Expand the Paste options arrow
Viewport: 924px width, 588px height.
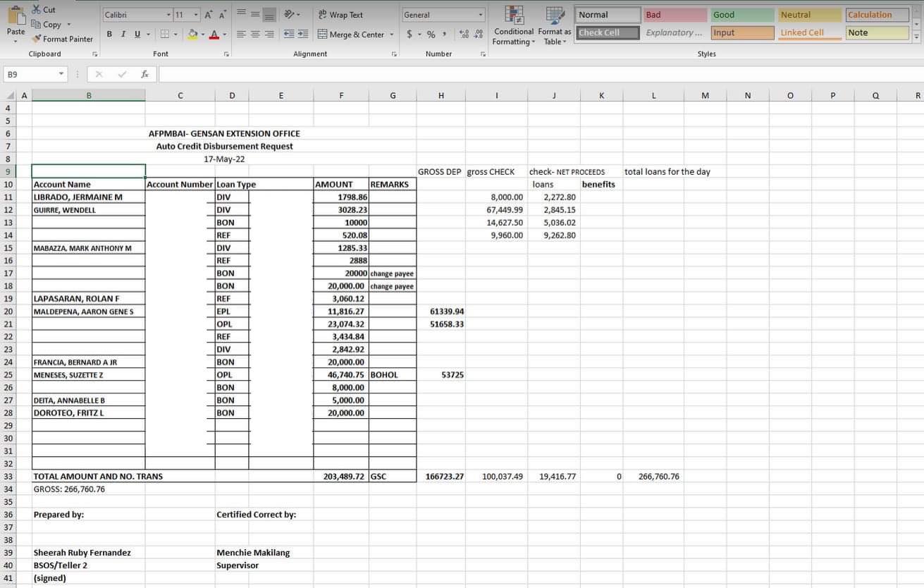point(16,41)
